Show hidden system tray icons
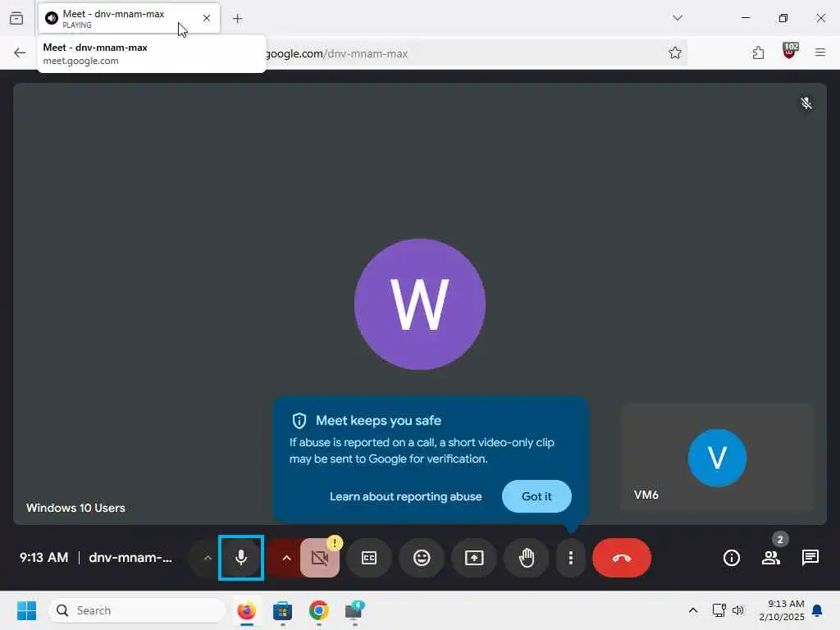840x630 pixels. [692, 610]
